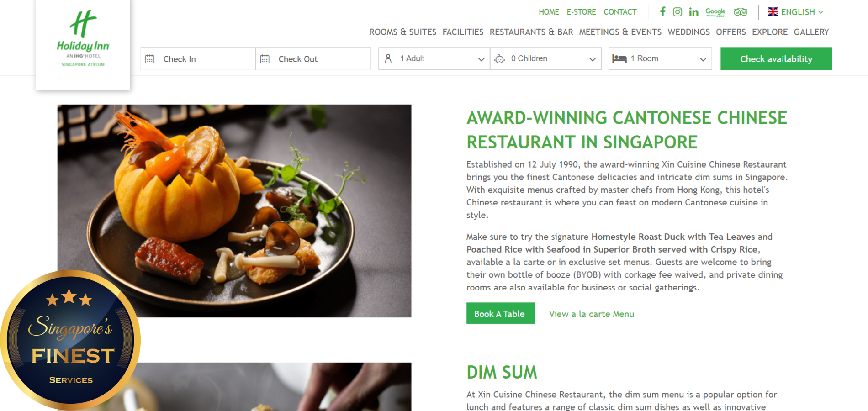868x411 pixels.
Task: Expand the 1 Adult dropdown
Action: (x=434, y=59)
